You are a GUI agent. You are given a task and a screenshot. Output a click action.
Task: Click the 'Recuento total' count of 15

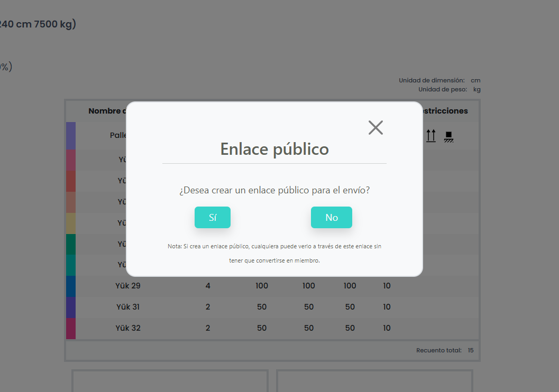470,350
